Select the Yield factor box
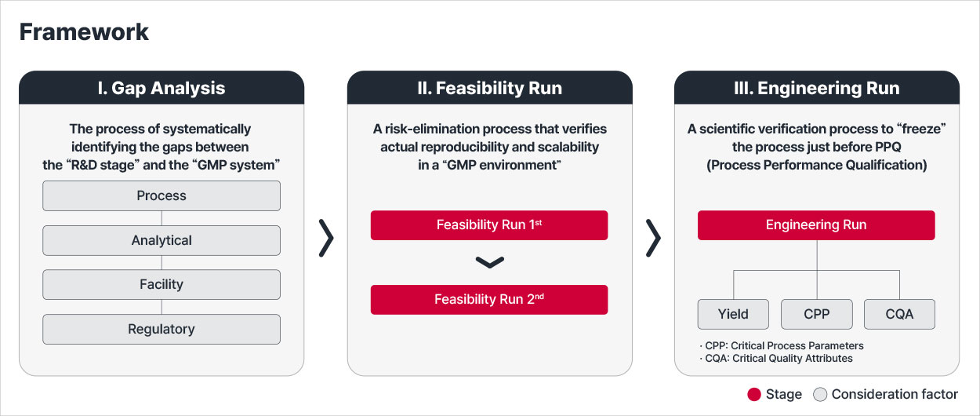 coord(733,314)
